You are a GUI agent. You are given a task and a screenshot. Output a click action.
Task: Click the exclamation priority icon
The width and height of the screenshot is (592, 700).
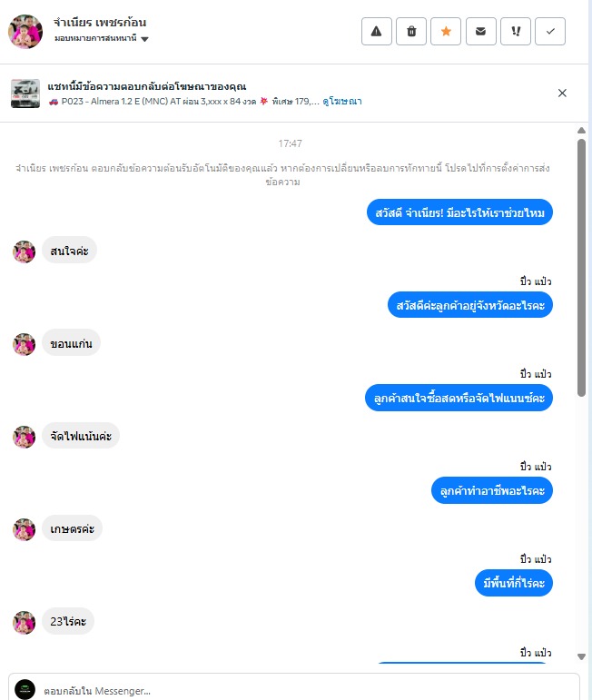(516, 31)
